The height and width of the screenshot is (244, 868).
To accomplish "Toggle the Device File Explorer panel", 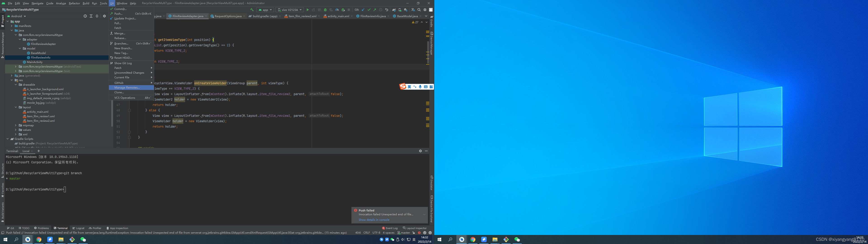I will click(431, 209).
